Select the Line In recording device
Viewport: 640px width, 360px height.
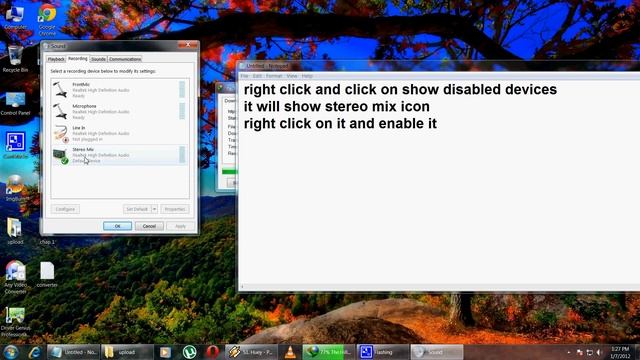point(119,133)
